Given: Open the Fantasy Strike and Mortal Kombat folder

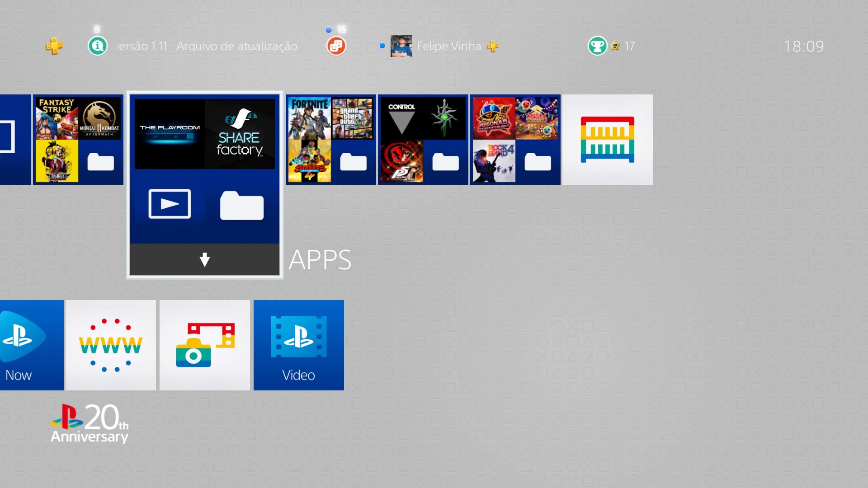Looking at the screenshot, I should click(x=78, y=140).
